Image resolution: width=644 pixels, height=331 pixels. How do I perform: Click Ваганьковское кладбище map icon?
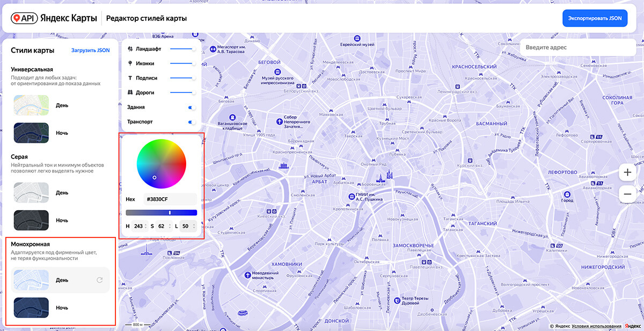coord(233,117)
